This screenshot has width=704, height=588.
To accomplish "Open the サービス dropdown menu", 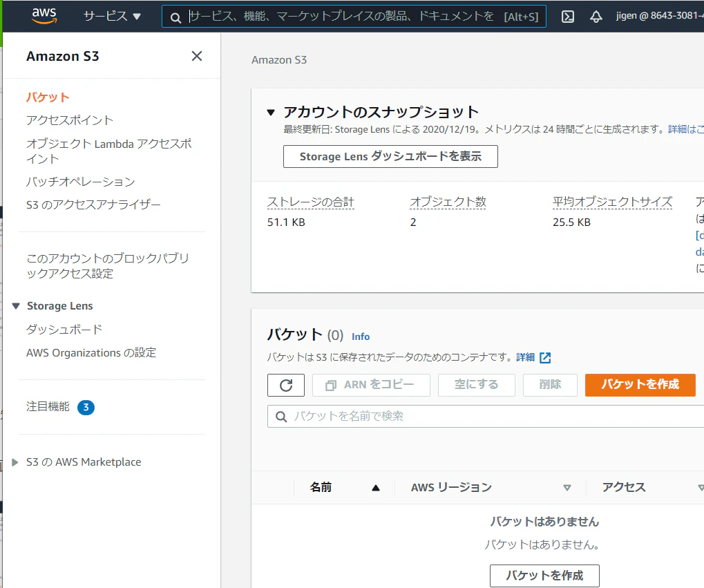I will click(112, 17).
